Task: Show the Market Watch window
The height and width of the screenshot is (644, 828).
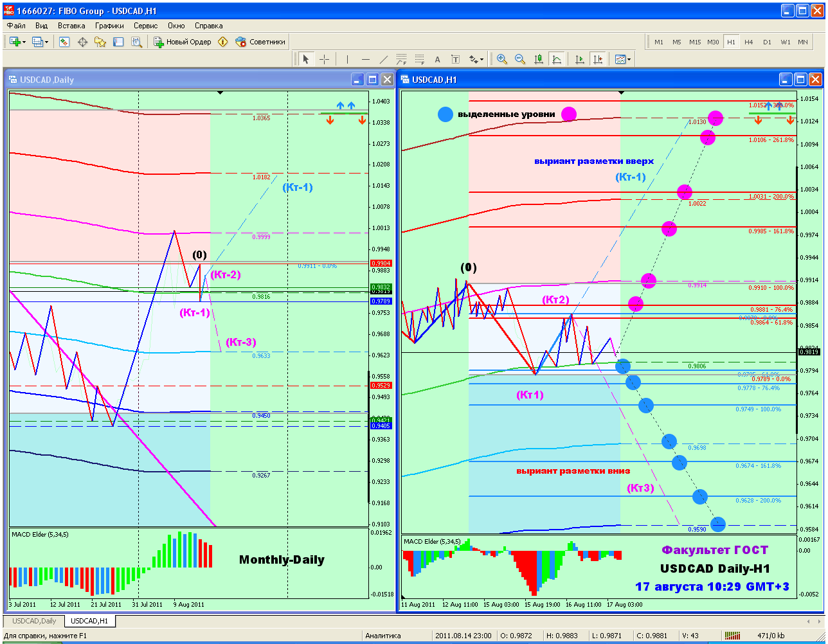Action: pyautogui.click(x=64, y=42)
